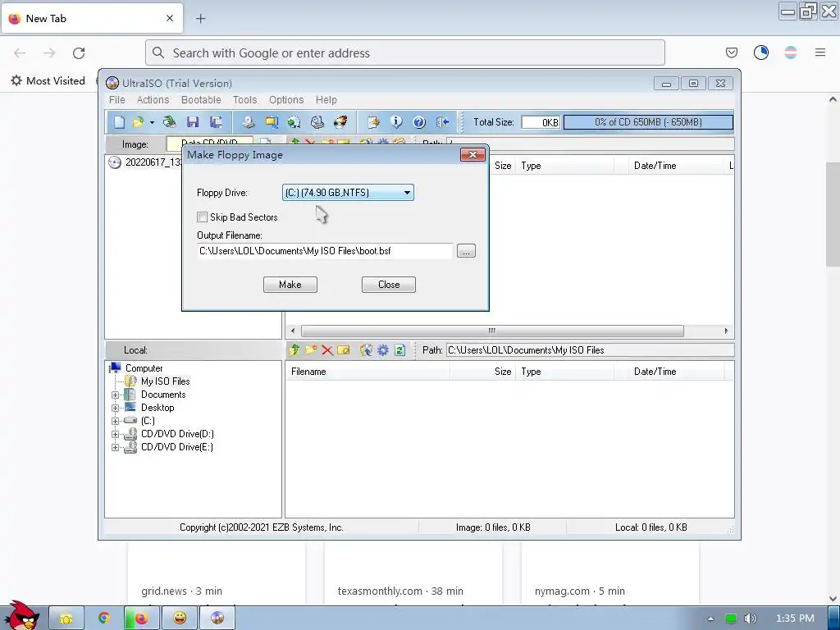Click the browse '...' button for output filename
The height and width of the screenshot is (630, 840).
point(466,251)
